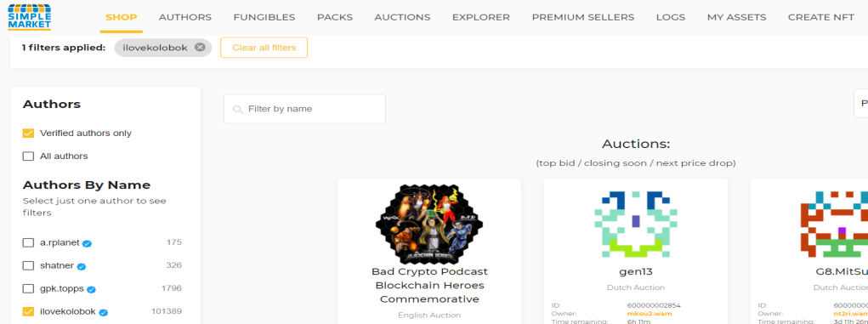The width and height of the screenshot is (868, 324).
Task: Check the All authors box
Action: click(x=28, y=156)
